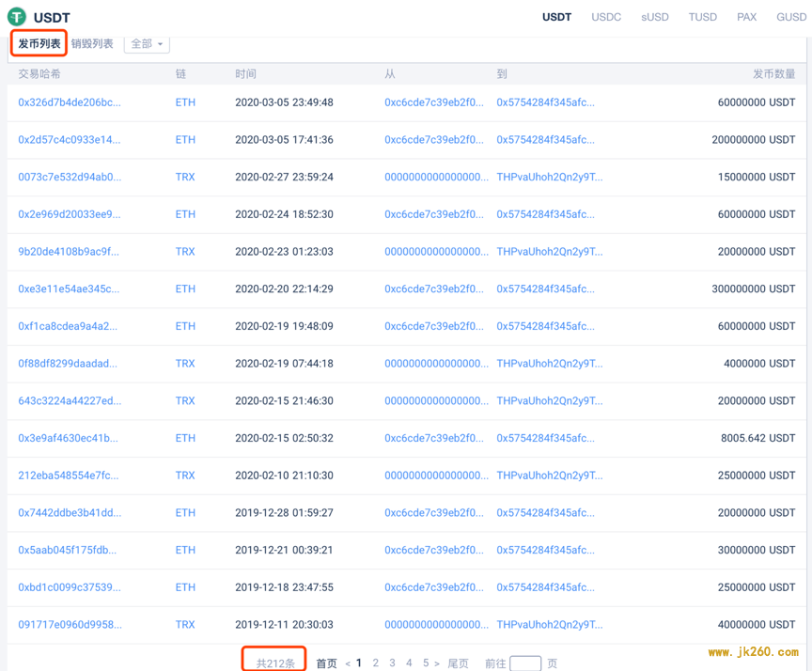Click amount 200000000 USDT
The width and height of the screenshot is (812, 671).
point(753,140)
